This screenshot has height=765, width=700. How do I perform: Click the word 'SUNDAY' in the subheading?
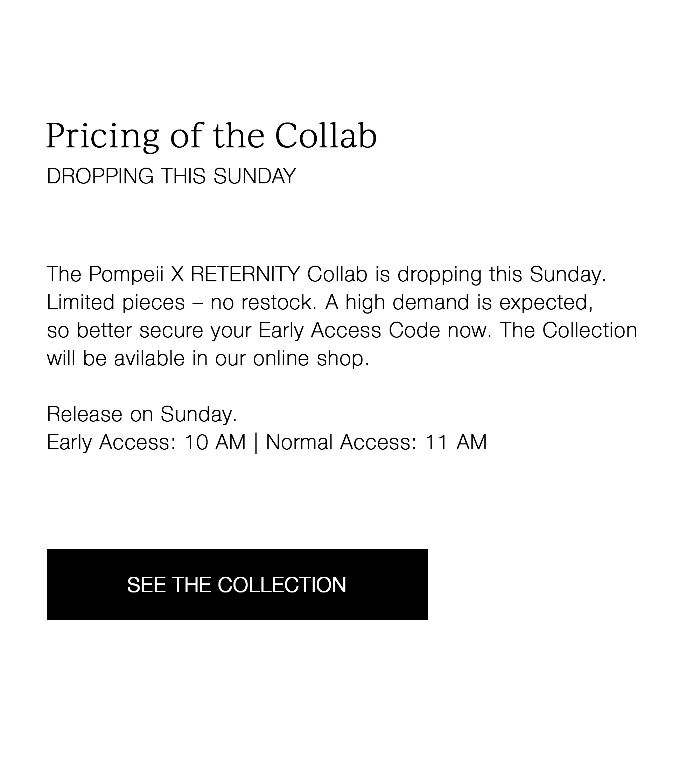(x=255, y=176)
